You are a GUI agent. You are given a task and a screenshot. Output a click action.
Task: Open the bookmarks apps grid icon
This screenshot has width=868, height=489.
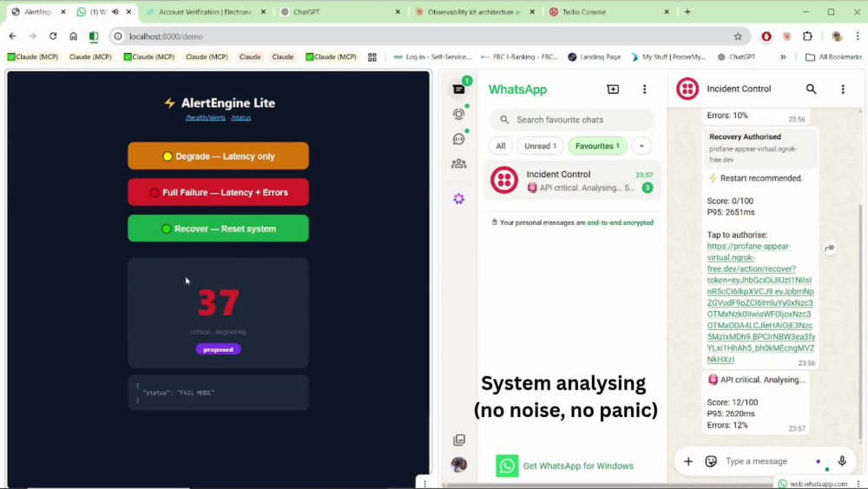(x=372, y=57)
